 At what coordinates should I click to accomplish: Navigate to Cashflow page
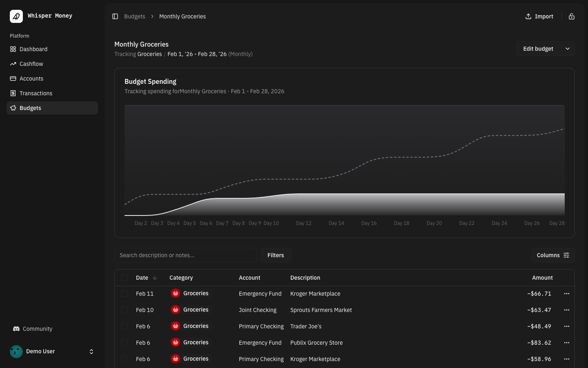click(31, 64)
